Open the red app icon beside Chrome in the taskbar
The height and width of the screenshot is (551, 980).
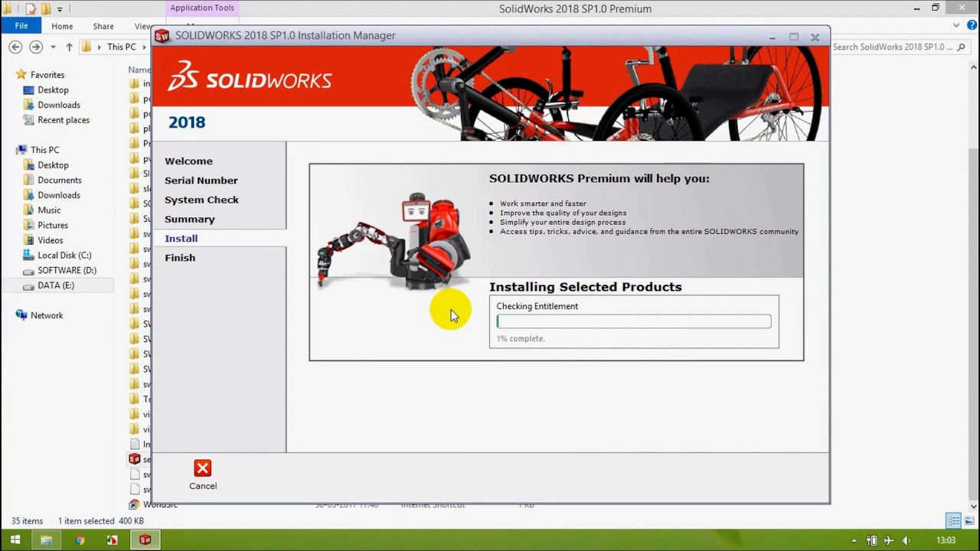tap(113, 540)
